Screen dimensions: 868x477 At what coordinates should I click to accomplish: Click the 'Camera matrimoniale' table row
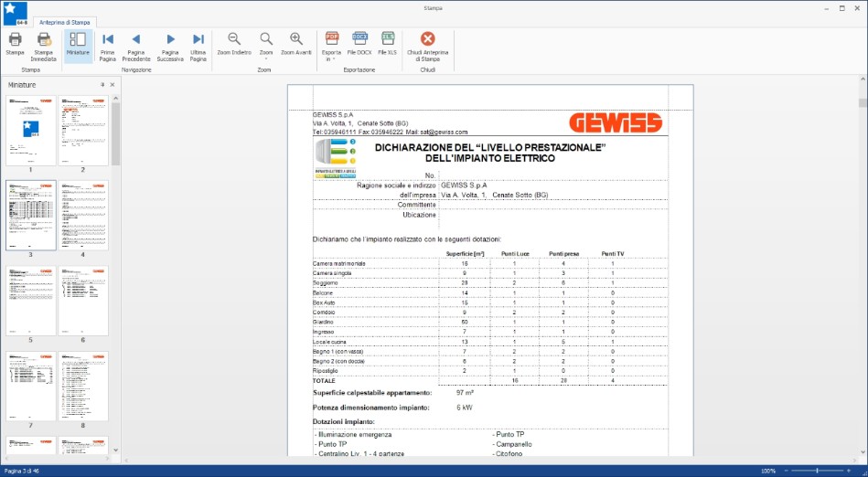[x=490, y=263]
